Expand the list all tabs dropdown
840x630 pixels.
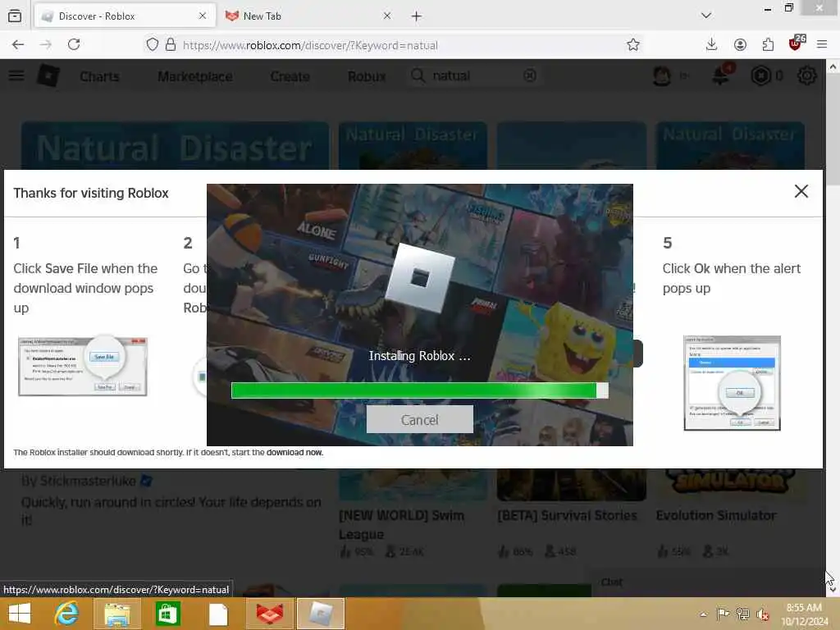(x=706, y=16)
